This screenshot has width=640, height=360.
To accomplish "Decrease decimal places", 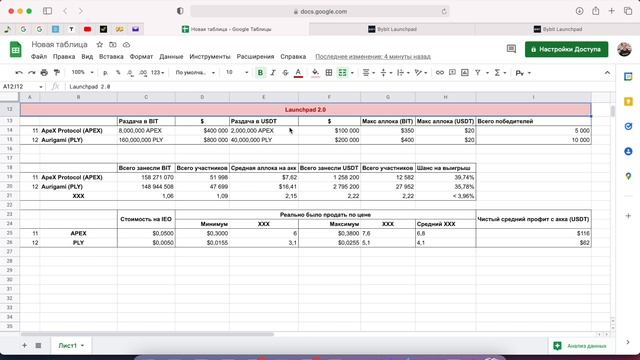I will 130,73.
